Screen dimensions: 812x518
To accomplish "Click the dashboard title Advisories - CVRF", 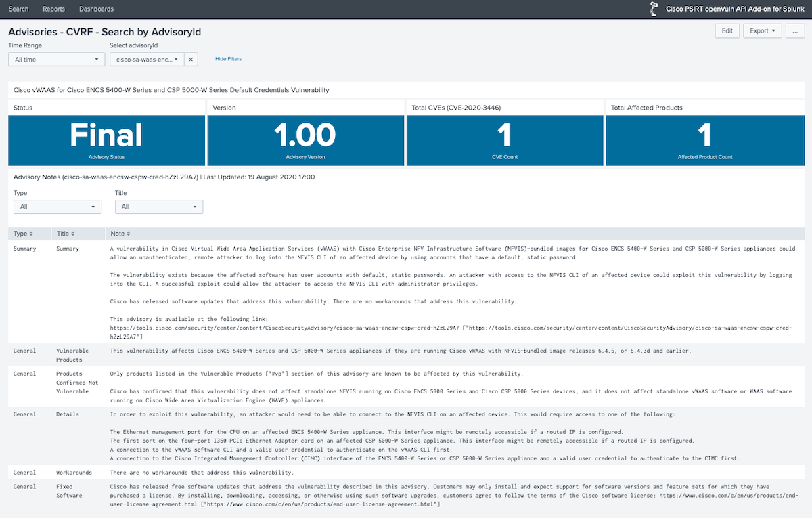I will click(104, 32).
